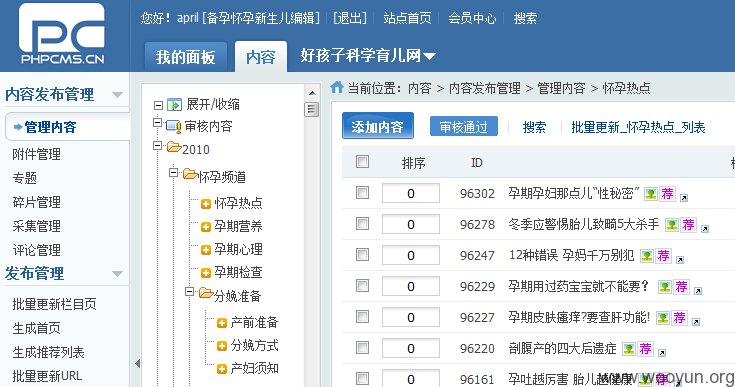Check the box for article 96227

362,316
